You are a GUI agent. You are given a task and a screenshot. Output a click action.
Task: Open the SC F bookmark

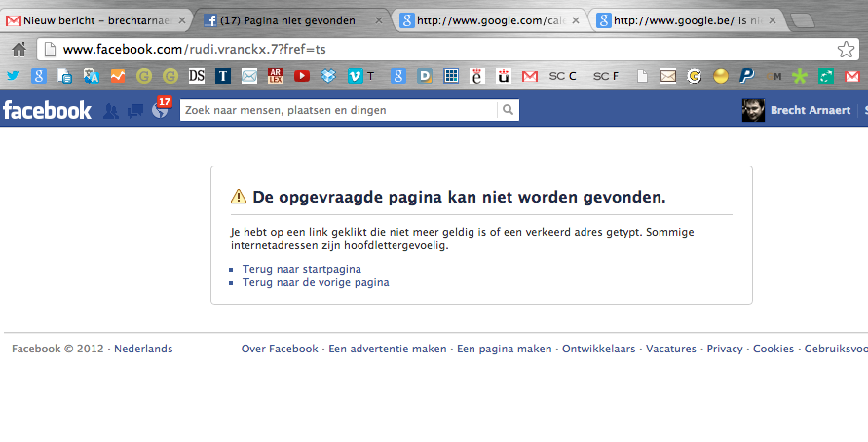[606, 76]
